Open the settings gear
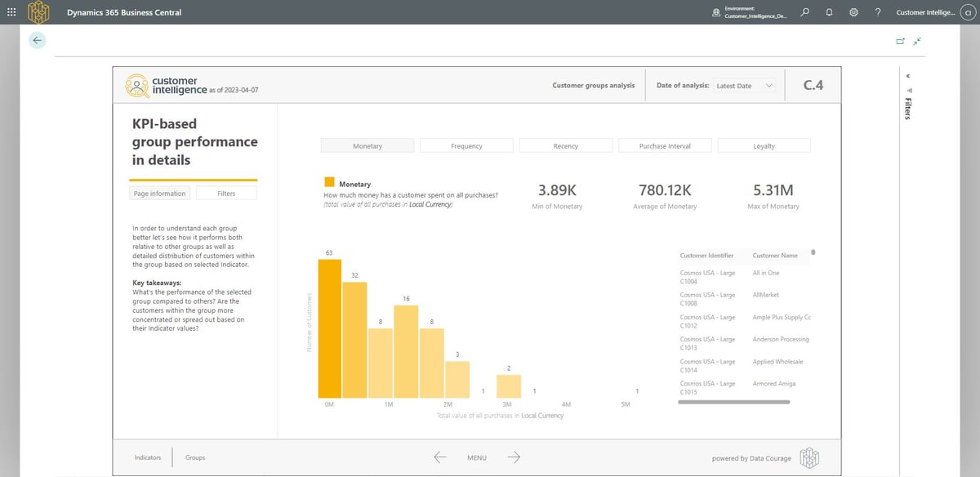 853,12
